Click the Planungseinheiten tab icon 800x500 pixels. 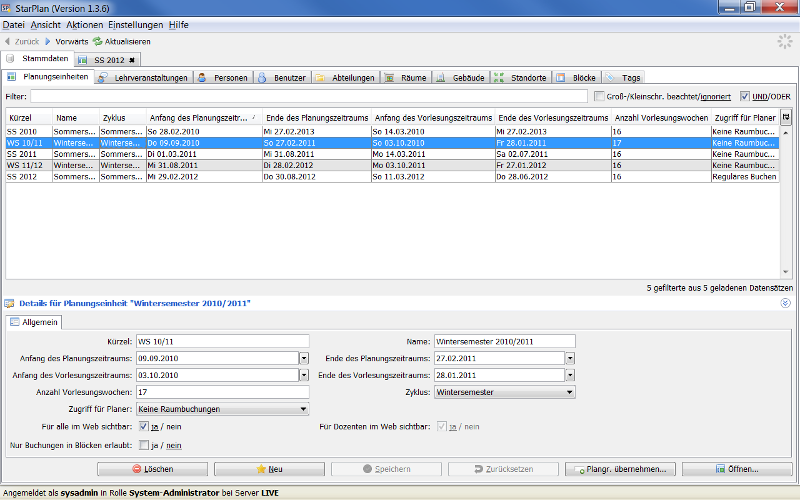pyautogui.click(x=11, y=77)
